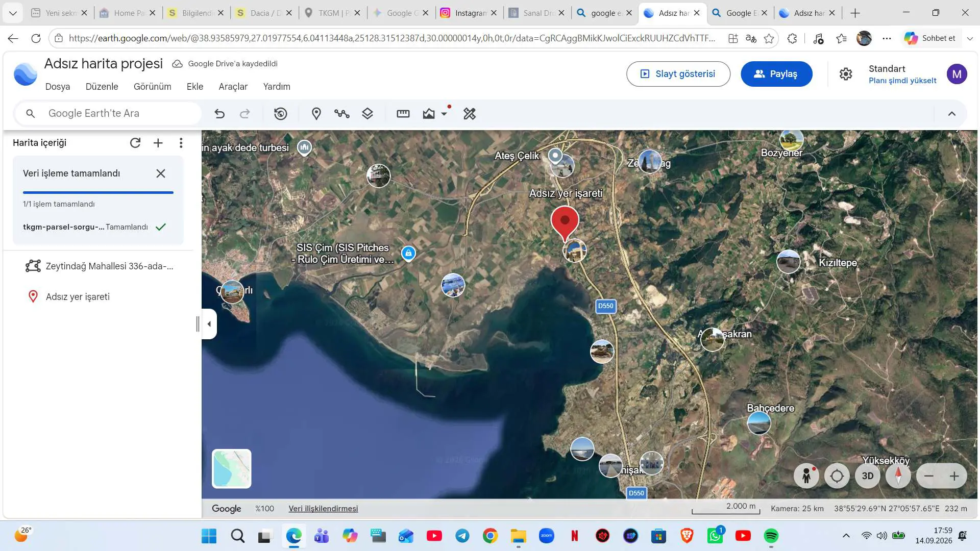Click the Google Earth logo
This screenshot has height=551, width=980.
coord(26,74)
